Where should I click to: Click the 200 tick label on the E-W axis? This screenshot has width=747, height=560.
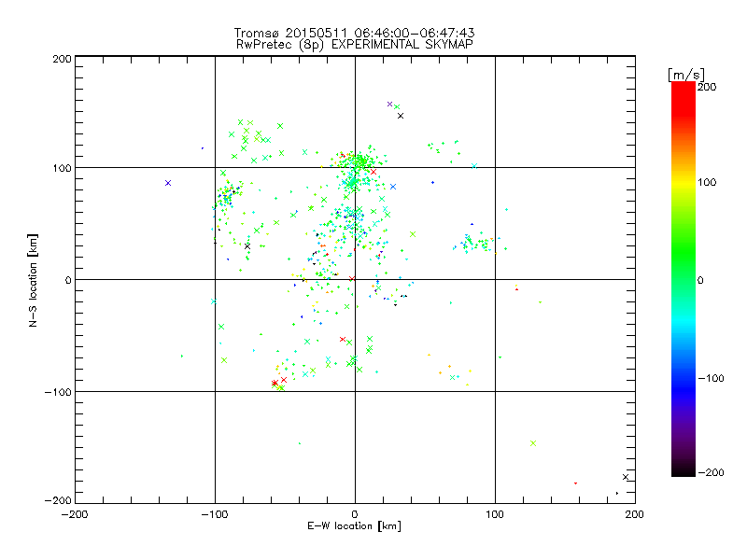[x=635, y=514]
